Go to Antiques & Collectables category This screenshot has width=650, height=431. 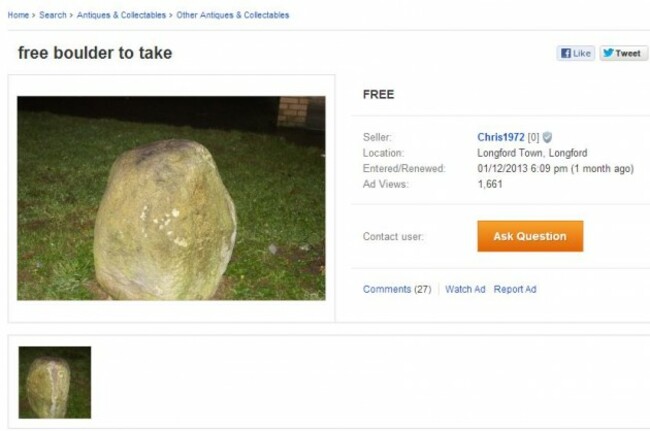[x=121, y=15]
